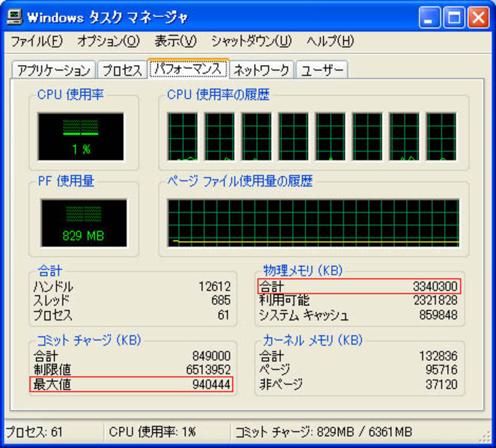The height and width of the screenshot is (448, 496).
Task: Open the シャットダウン(U) menu
Action: [252, 42]
